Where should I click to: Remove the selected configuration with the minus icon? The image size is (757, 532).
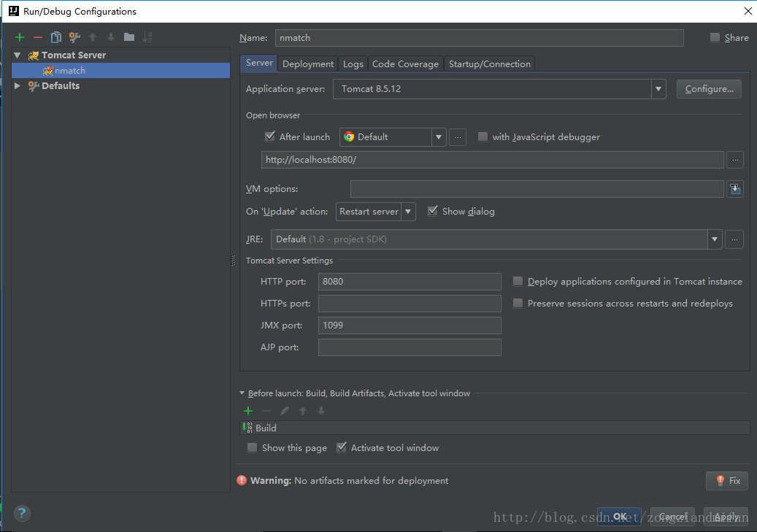tap(38, 37)
